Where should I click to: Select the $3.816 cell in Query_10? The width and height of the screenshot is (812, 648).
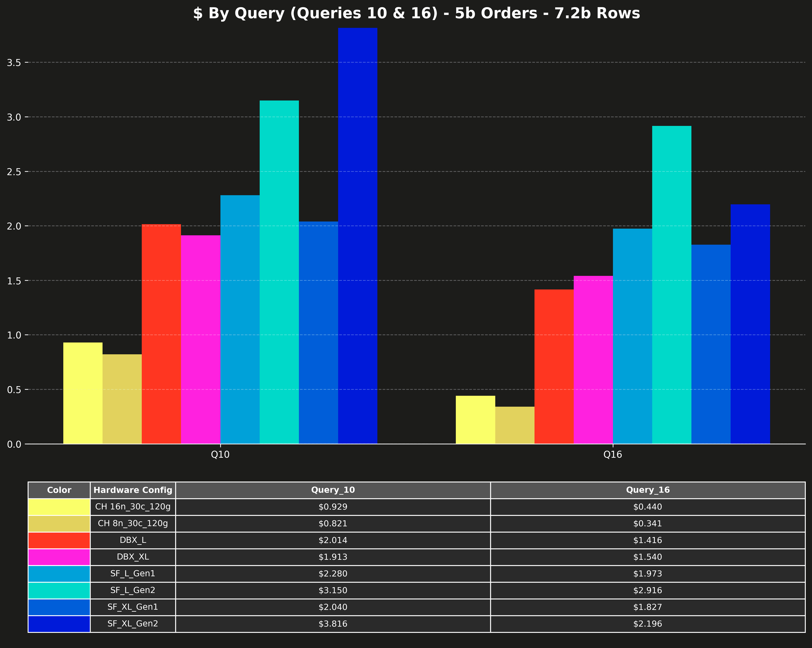click(x=333, y=623)
